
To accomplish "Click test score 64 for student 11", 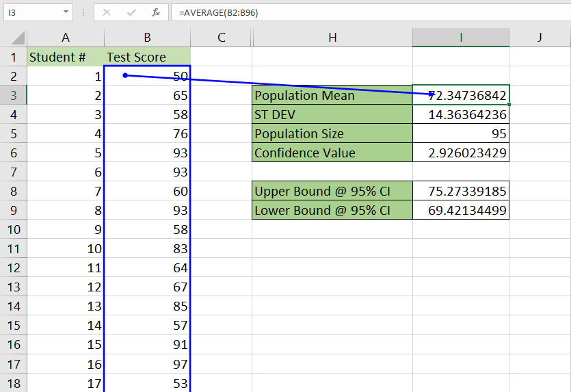I will pos(147,267).
